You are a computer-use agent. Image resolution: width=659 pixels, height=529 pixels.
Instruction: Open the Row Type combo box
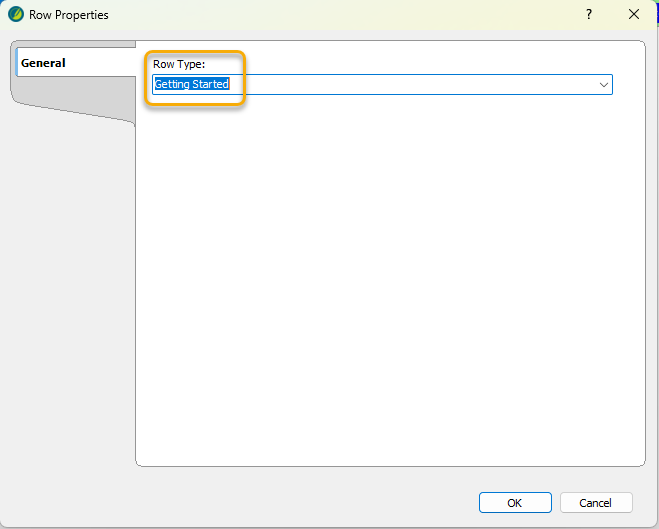382,85
